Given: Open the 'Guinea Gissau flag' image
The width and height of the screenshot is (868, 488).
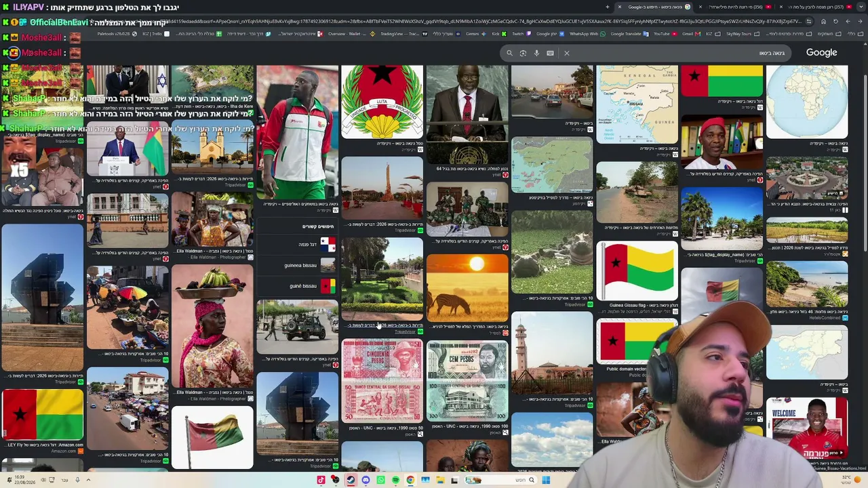Looking at the screenshot, I should point(637,271).
